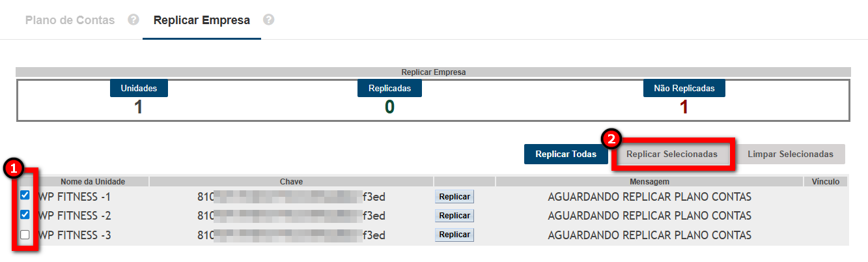Click Replicar button for WP FITNESS -3

coord(455,235)
